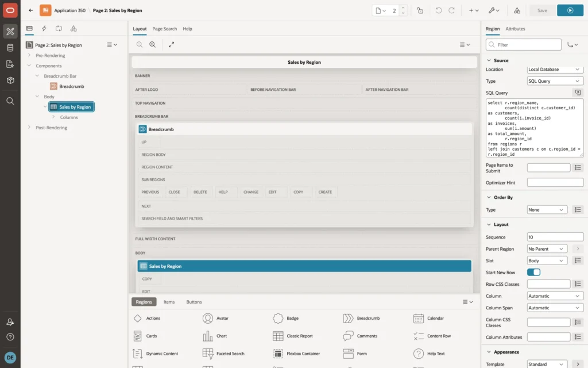Run the page with play button
This screenshot has height=368, width=588.
(570, 10)
